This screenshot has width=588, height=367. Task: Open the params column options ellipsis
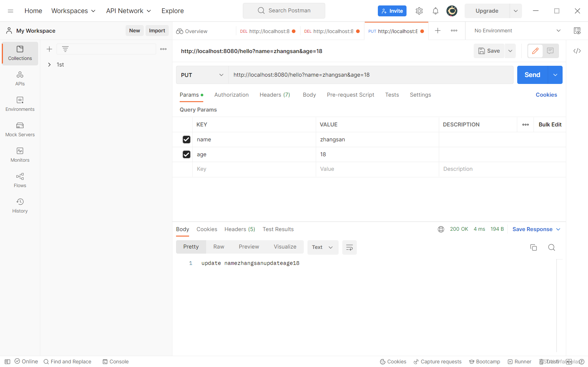pos(526,125)
